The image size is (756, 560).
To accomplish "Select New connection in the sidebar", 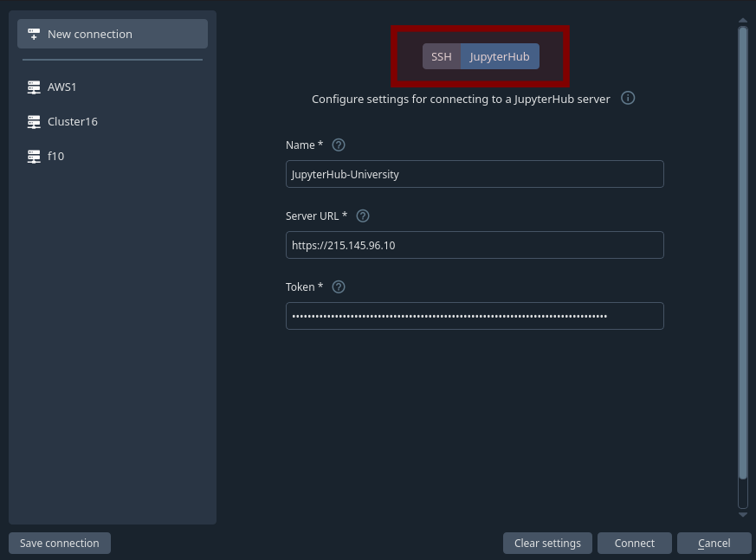I will pyautogui.click(x=113, y=34).
